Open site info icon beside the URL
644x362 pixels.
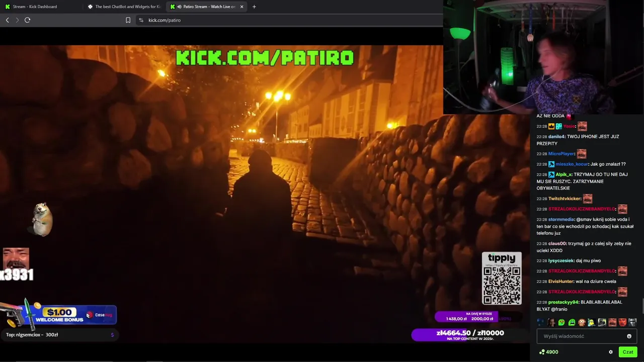click(141, 20)
